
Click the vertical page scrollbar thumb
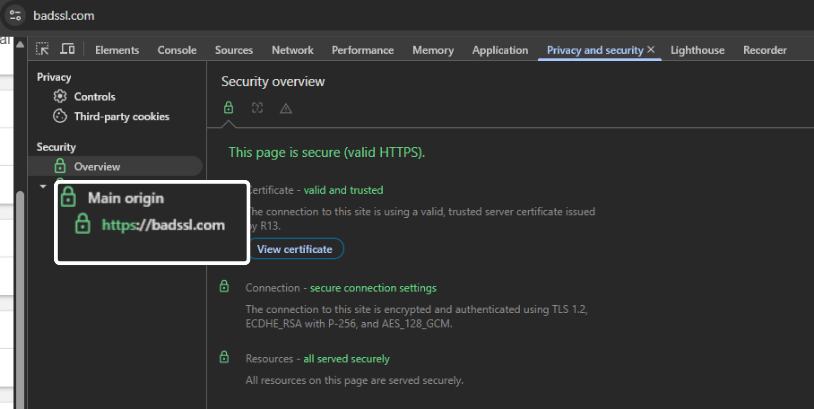point(20,300)
